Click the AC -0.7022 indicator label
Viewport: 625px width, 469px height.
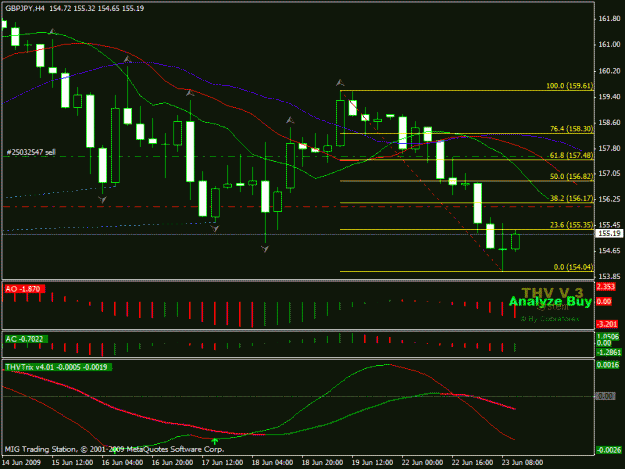click(25, 339)
